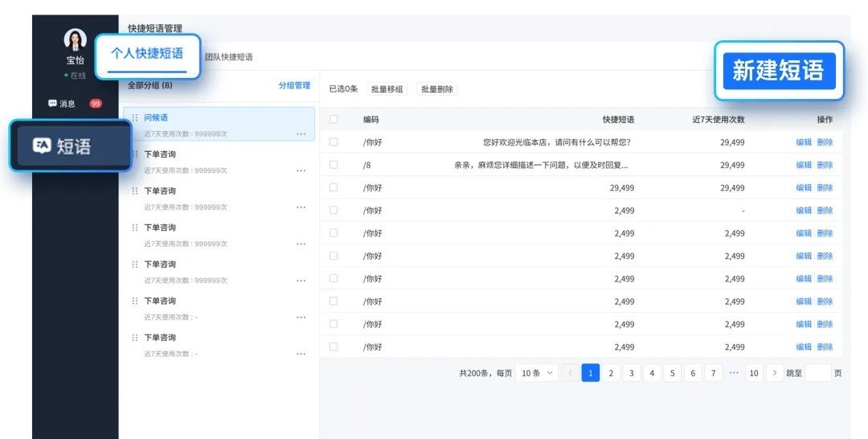Click the 新建短语 button
This screenshot has height=439, width=868.
[779, 71]
